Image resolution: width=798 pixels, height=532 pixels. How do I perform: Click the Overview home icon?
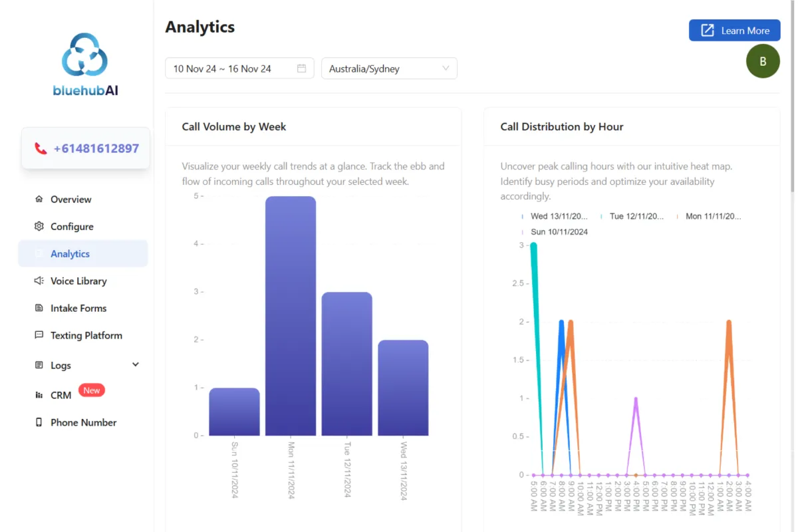tap(39, 199)
